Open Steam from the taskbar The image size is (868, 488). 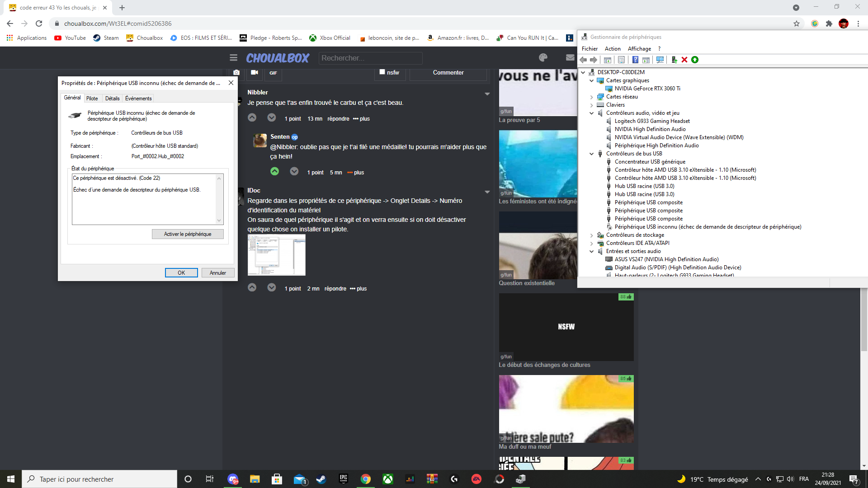(321, 479)
